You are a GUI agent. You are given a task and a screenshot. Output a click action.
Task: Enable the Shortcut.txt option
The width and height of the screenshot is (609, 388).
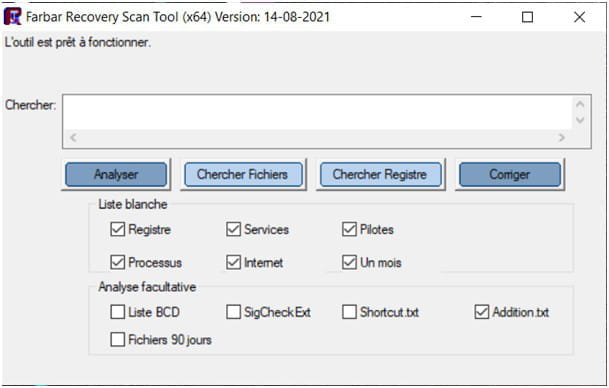tap(349, 311)
